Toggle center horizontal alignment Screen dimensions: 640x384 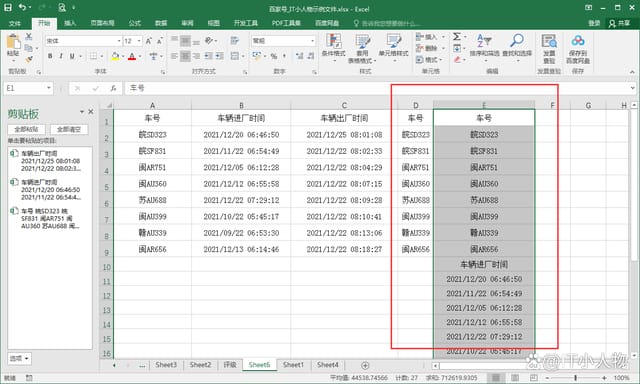click(x=185, y=56)
